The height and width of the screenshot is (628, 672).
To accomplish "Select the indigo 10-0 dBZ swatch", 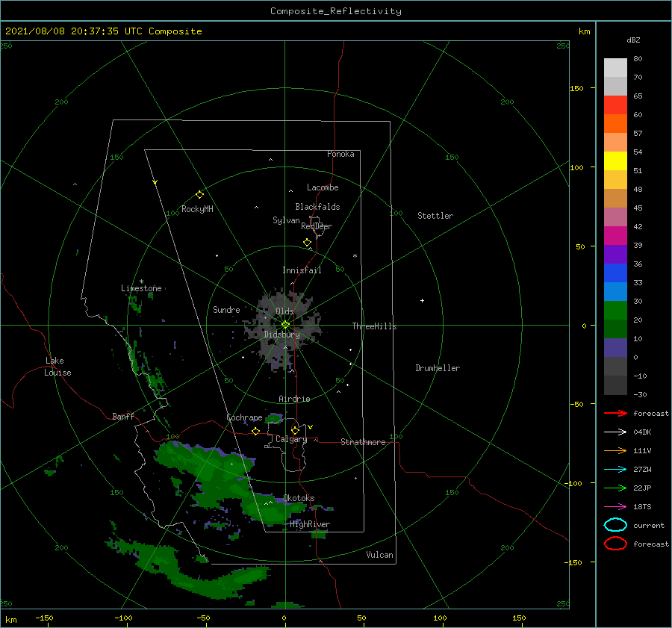I will (x=615, y=348).
